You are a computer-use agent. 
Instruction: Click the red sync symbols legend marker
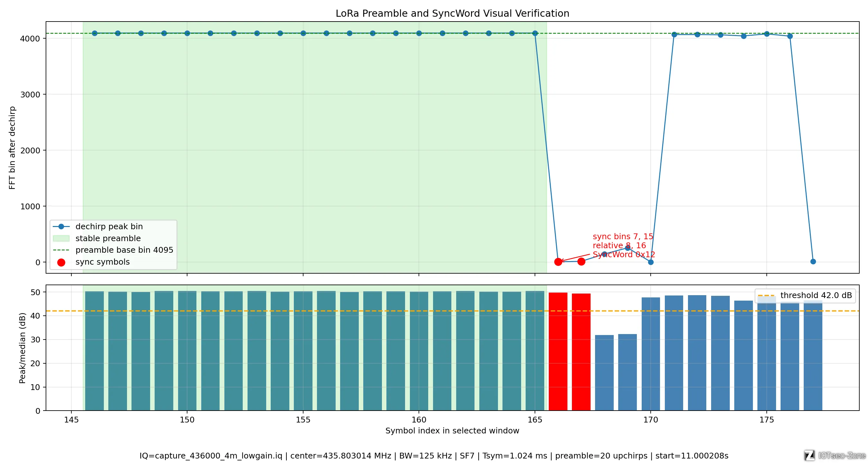[x=61, y=262]
